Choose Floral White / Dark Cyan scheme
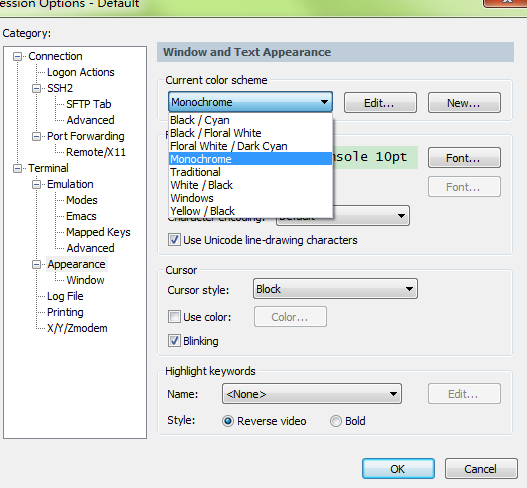This screenshot has height=488, width=527. click(x=250, y=146)
